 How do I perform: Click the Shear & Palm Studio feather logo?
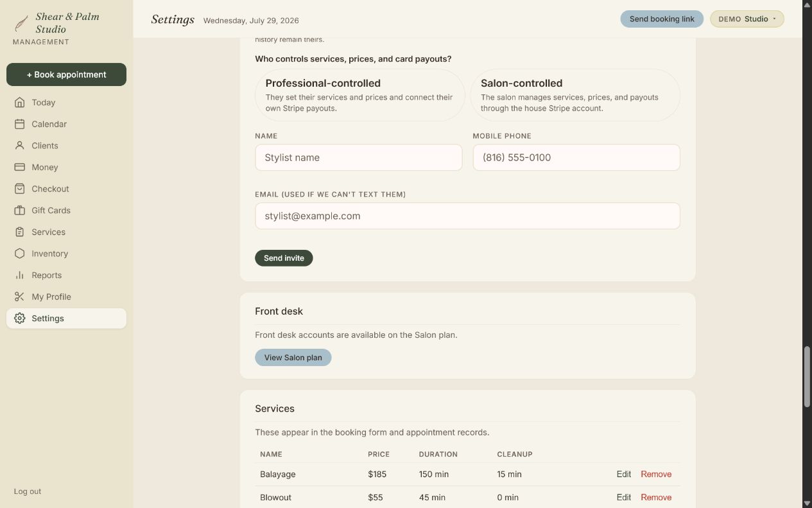click(21, 23)
